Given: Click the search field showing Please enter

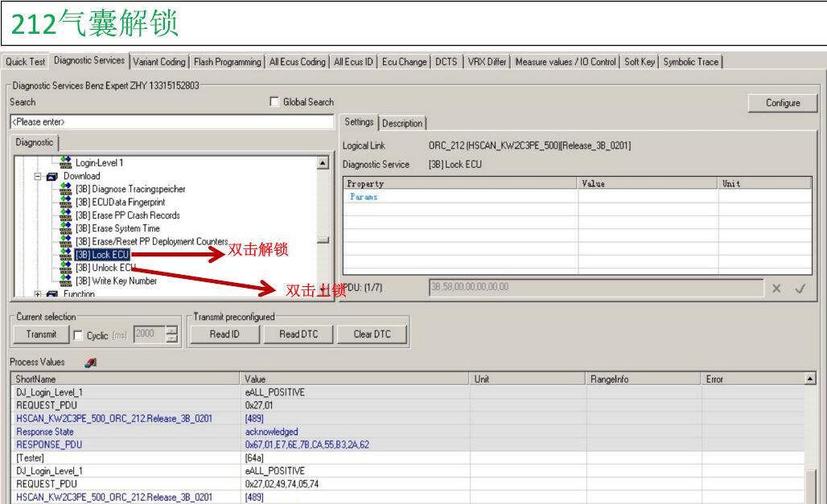Looking at the screenshot, I should tap(171, 122).
